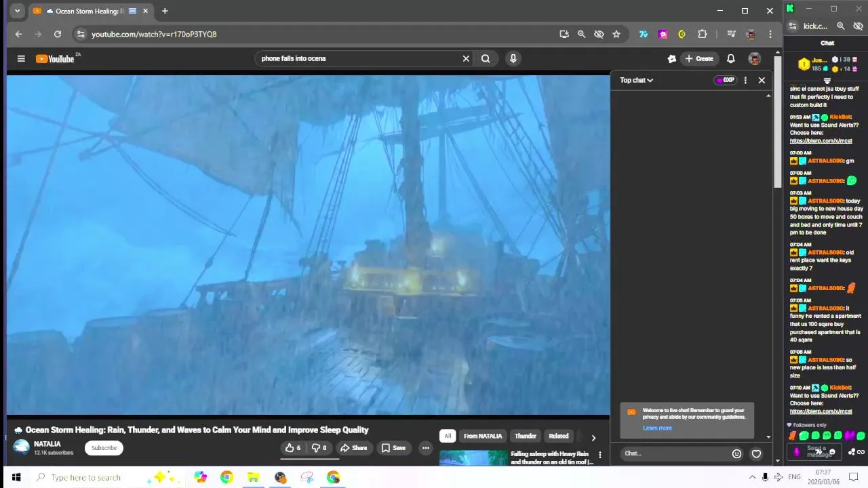Select the From NATALIA chip
Image resolution: width=868 pixels, height=488 pixels.
483,436
